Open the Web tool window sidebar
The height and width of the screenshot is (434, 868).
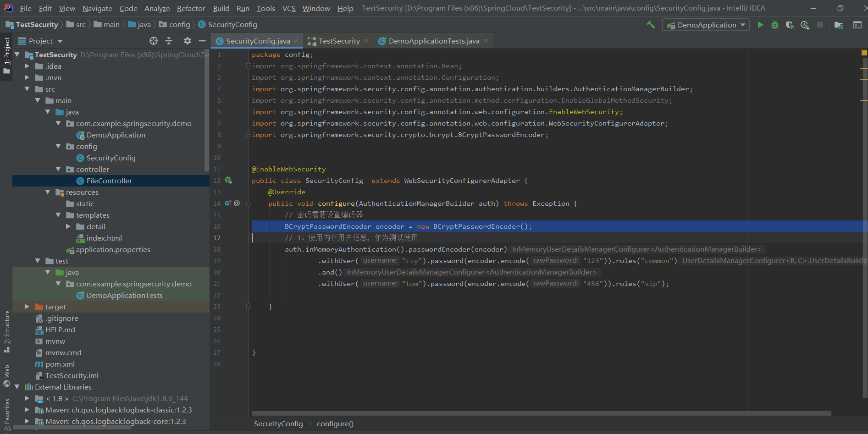coord(7,376)
